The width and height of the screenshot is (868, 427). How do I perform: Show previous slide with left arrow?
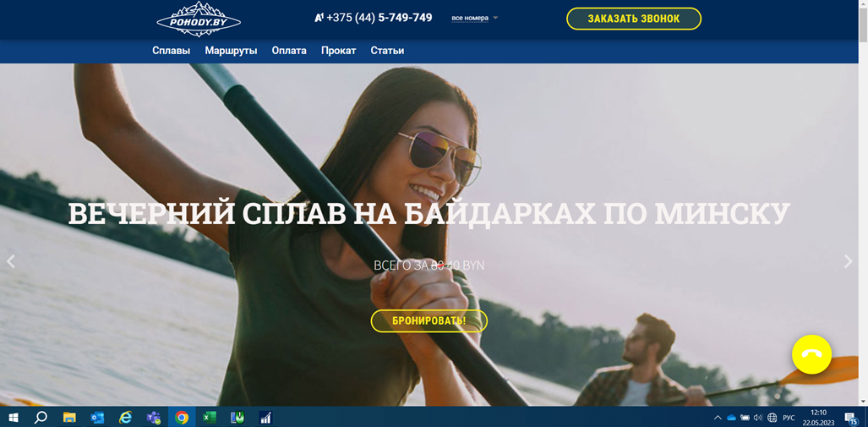tap(11, 262)
